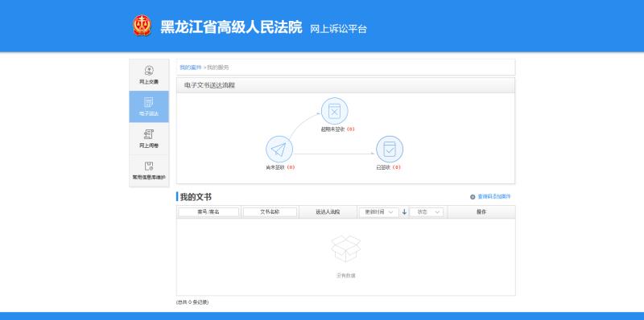Click the 总共 0 条记录 summary text
This screenshot has height=320, width=644.
pyautogui.click(x=192, y=302)
